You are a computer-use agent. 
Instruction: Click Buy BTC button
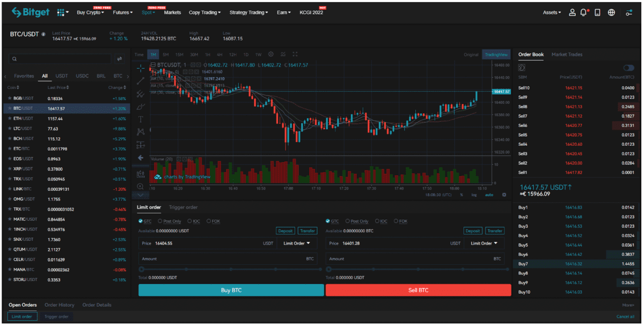click(231, 290)
